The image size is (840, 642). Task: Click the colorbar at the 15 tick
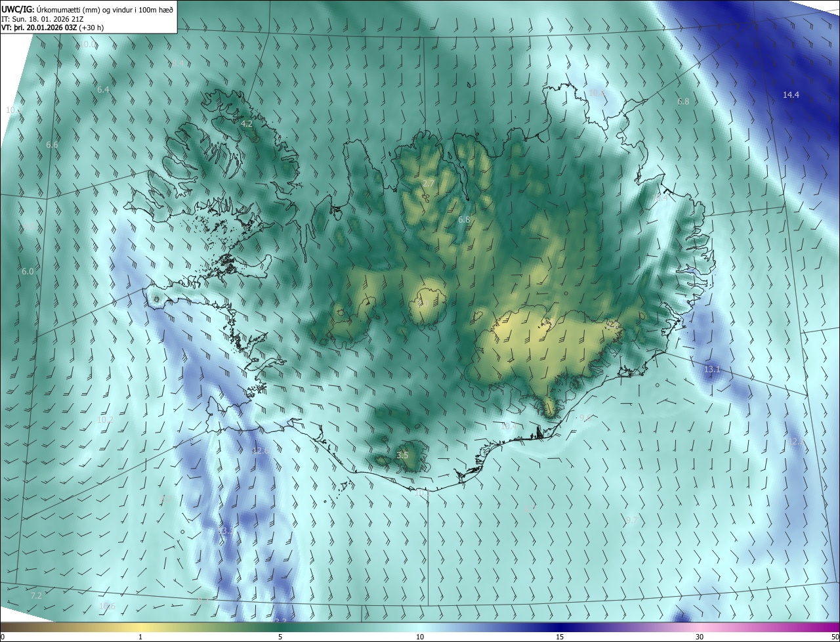click(560, 637)
